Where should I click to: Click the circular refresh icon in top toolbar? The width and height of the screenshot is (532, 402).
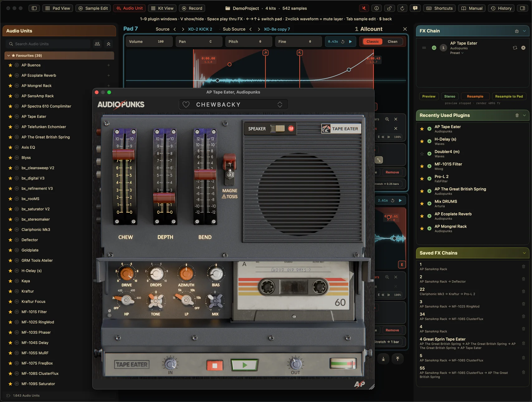402,8
